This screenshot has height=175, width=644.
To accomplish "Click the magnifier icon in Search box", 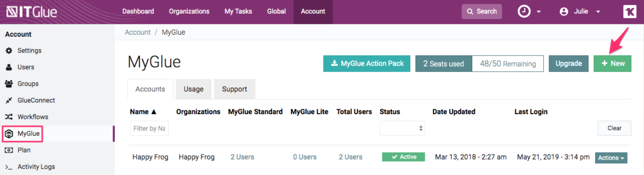I will click(470, 12).
